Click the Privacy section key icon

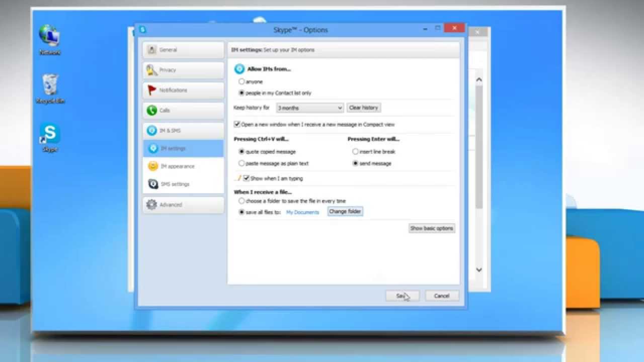(x=151, y=70)
